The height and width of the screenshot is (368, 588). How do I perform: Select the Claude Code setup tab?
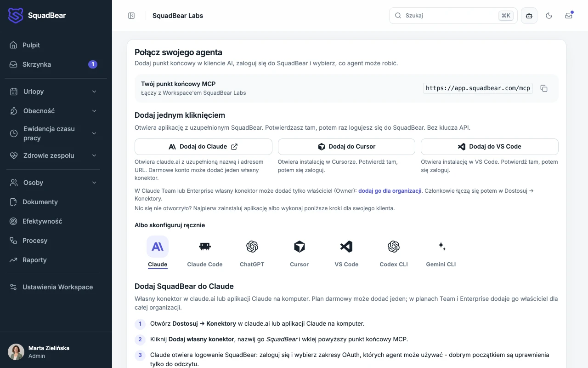(205, 252)
